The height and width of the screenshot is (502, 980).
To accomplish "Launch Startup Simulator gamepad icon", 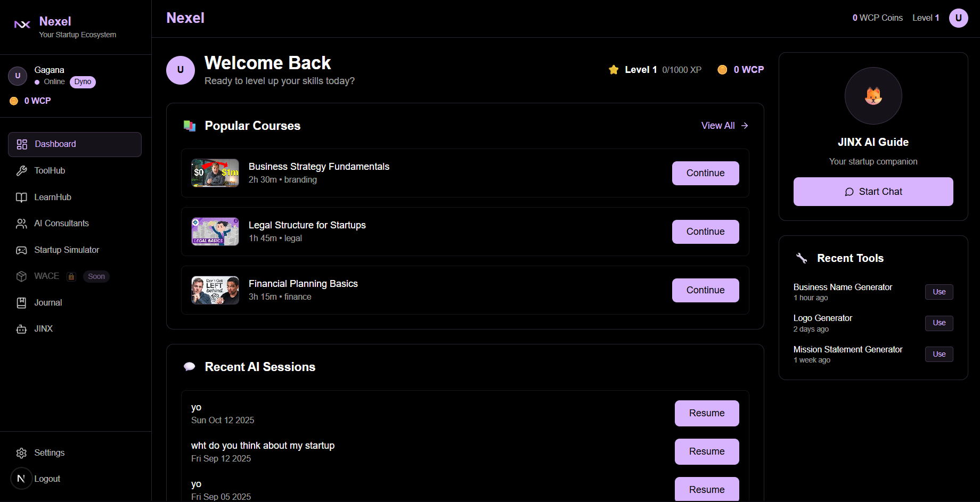I will point(21,250).
